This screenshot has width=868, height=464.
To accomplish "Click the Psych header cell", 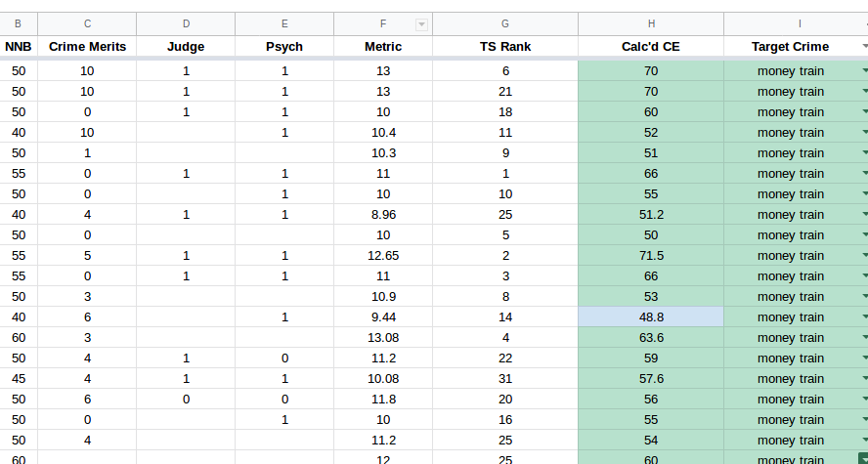I will (x=284, y=47).
